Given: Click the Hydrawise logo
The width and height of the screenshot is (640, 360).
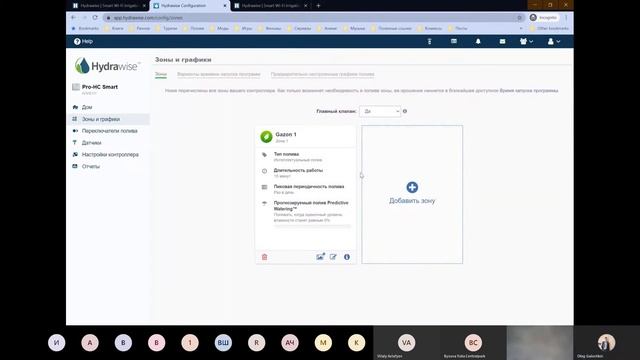Looking at the screenshot, I should [x=107, y=66].
